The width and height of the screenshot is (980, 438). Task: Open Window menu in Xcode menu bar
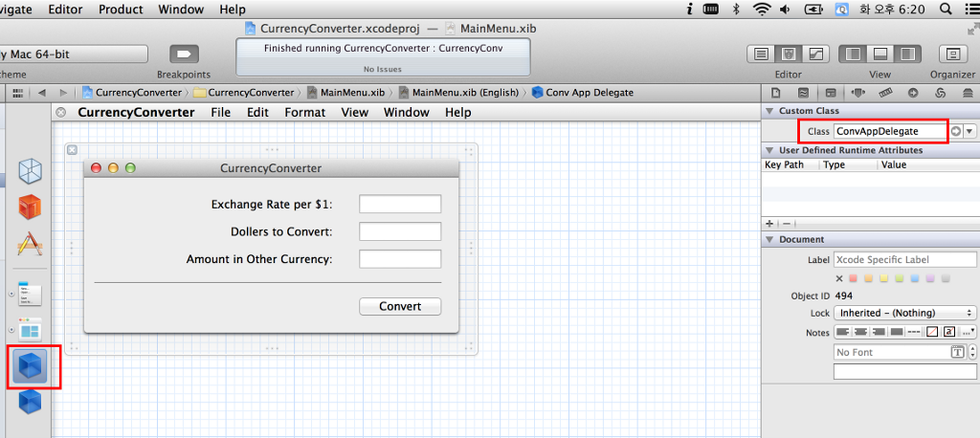coord(181,10)
